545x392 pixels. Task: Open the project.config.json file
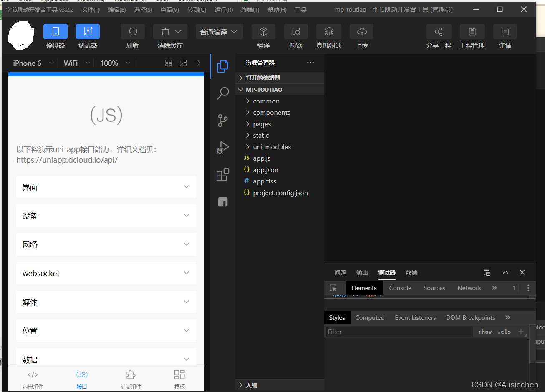click(280, 193)
